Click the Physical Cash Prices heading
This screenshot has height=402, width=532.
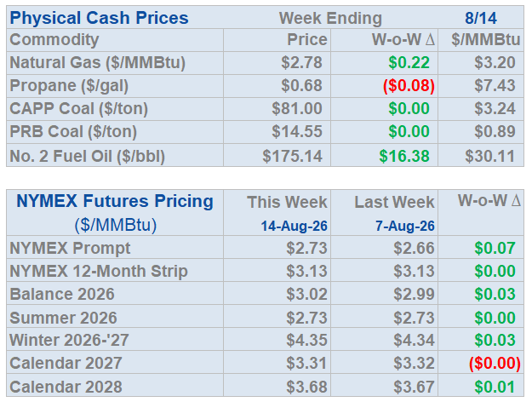pos(99,18)
